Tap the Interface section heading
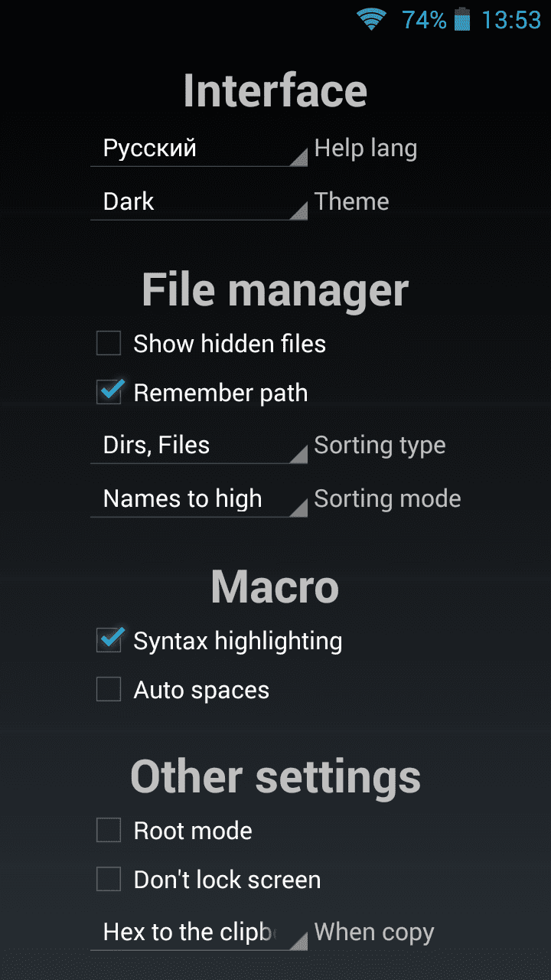 pyautogui.click(x=275, y=91)
